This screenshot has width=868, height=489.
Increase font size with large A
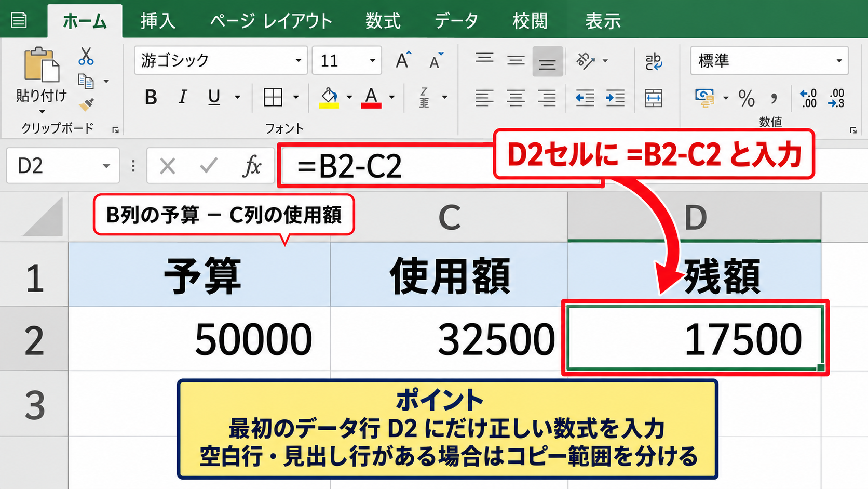coord(403,60)
